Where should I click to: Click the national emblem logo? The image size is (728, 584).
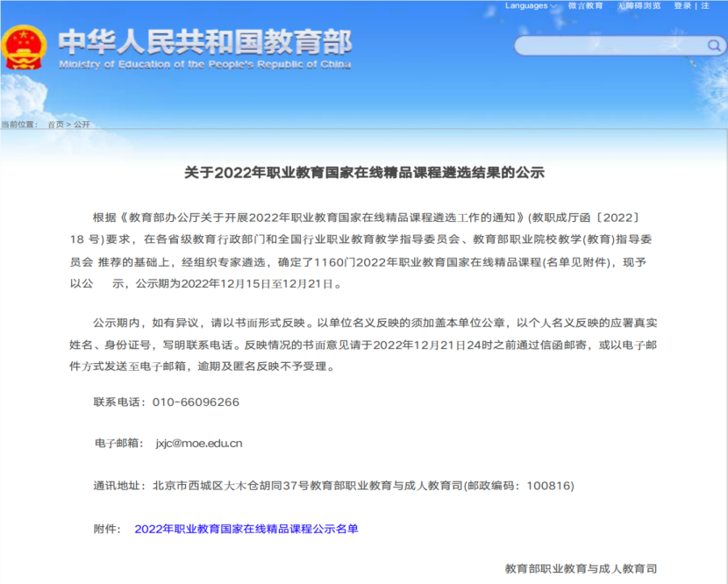click(25, 47)
